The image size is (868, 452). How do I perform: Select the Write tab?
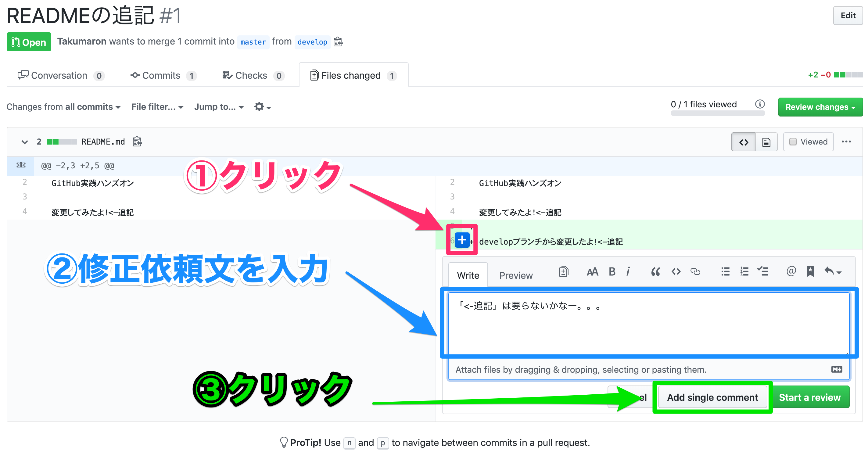468,275
